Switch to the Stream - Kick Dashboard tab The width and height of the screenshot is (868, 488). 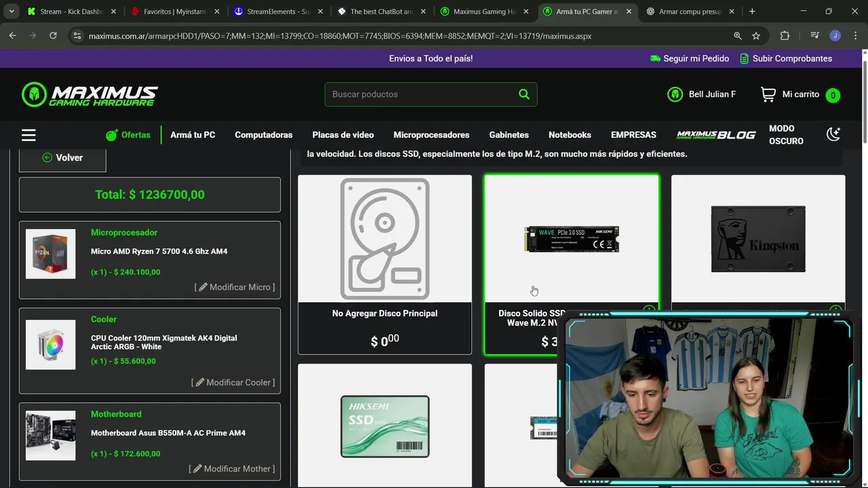[72, 12]
